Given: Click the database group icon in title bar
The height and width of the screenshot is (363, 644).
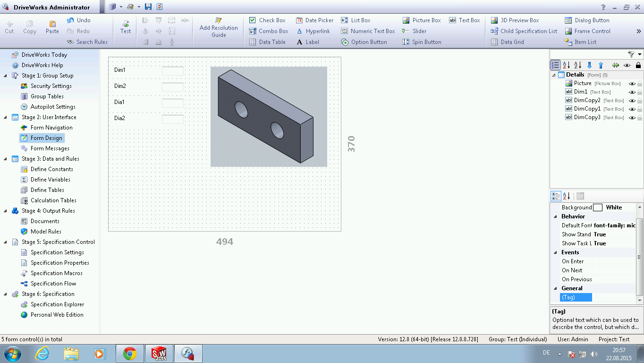Looking at the screenshot, I should 112,7.
